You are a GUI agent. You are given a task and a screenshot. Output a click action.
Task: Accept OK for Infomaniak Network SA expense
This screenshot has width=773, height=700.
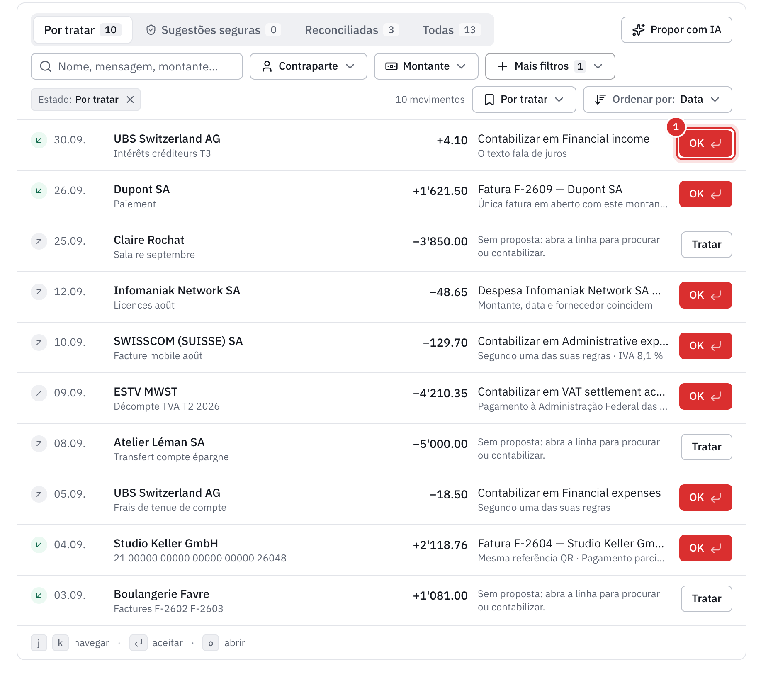[x=705, y=295]
